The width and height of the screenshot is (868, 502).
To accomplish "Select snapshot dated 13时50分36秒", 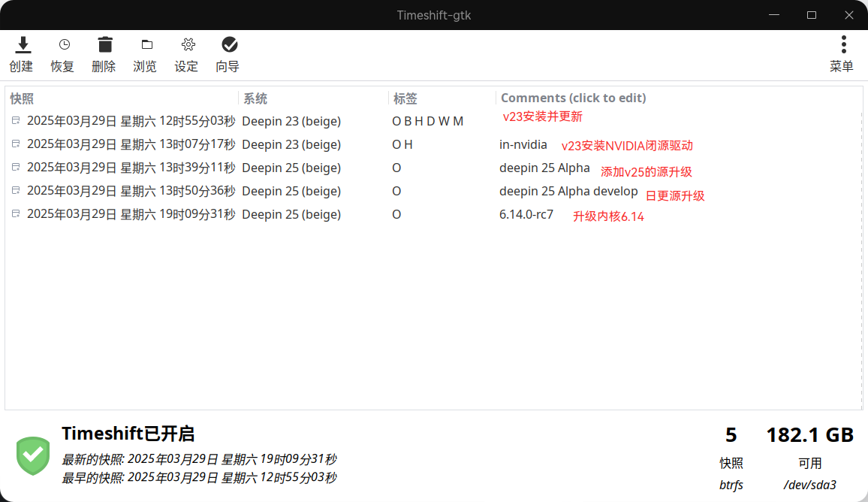I will [131, 191].
